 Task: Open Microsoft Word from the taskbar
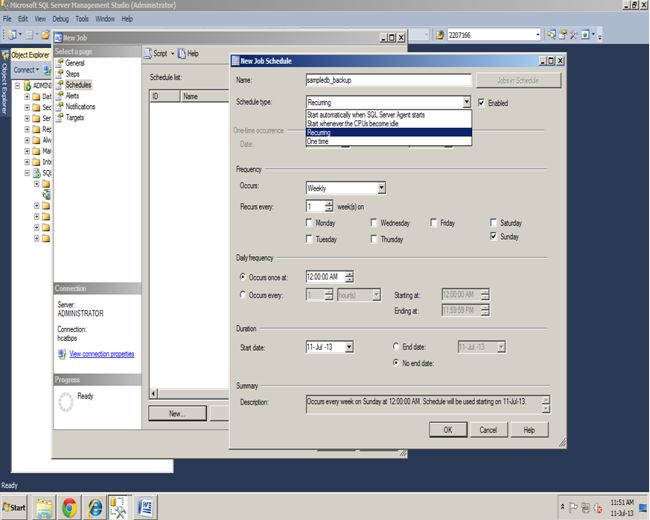[x=146, y=507]
